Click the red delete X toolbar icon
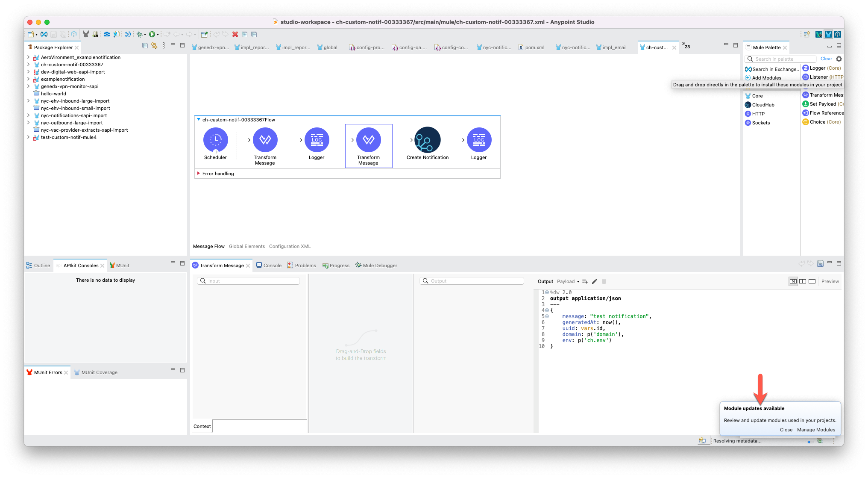This screenshot has width=868, height=478. click(235, 34)
